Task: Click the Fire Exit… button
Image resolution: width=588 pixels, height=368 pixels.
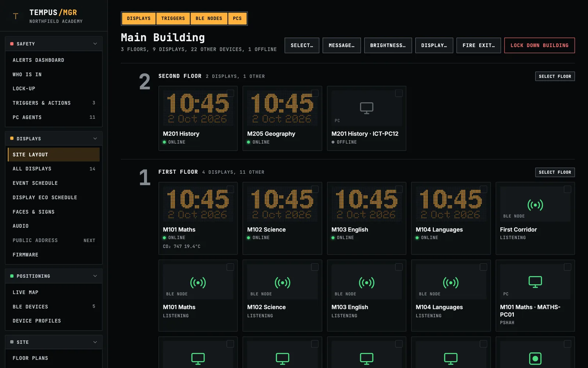Action: [x=478, y=45]
